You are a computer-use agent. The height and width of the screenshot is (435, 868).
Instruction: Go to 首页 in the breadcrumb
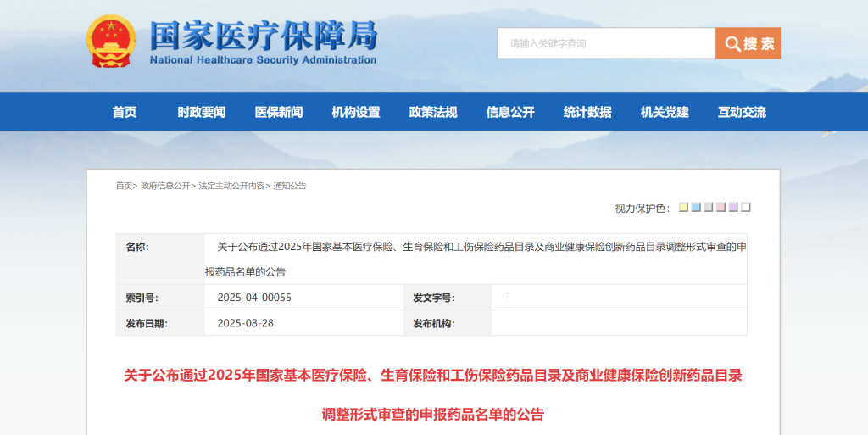pos(124,186)
